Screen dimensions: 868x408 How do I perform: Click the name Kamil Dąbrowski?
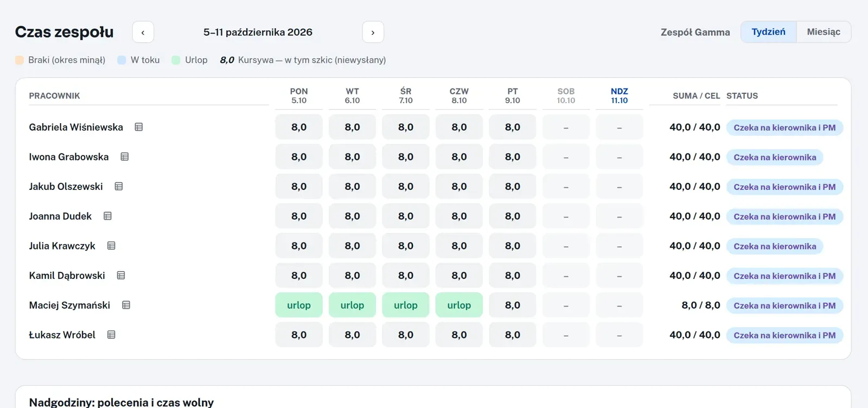tap(67, 276)
